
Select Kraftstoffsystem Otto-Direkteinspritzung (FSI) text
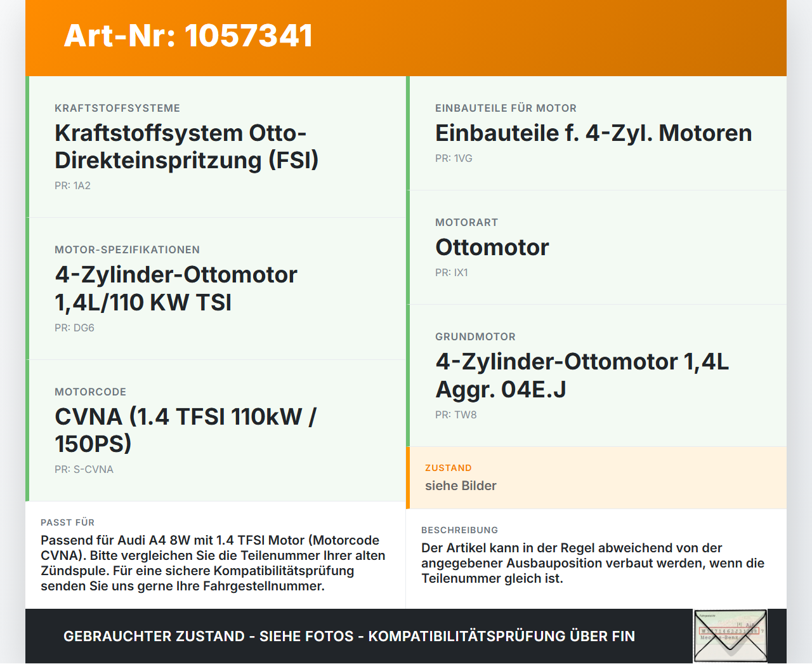187,147
